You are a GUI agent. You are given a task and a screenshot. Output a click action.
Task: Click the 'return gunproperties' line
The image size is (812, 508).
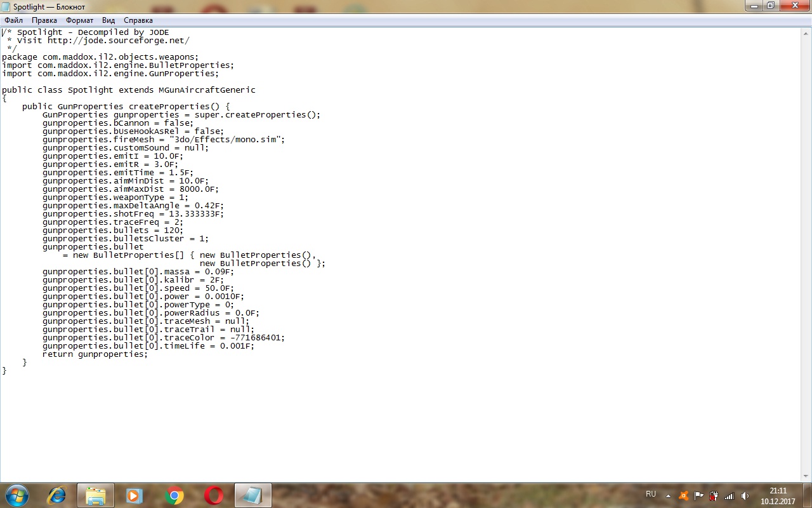tap(95, 354)
